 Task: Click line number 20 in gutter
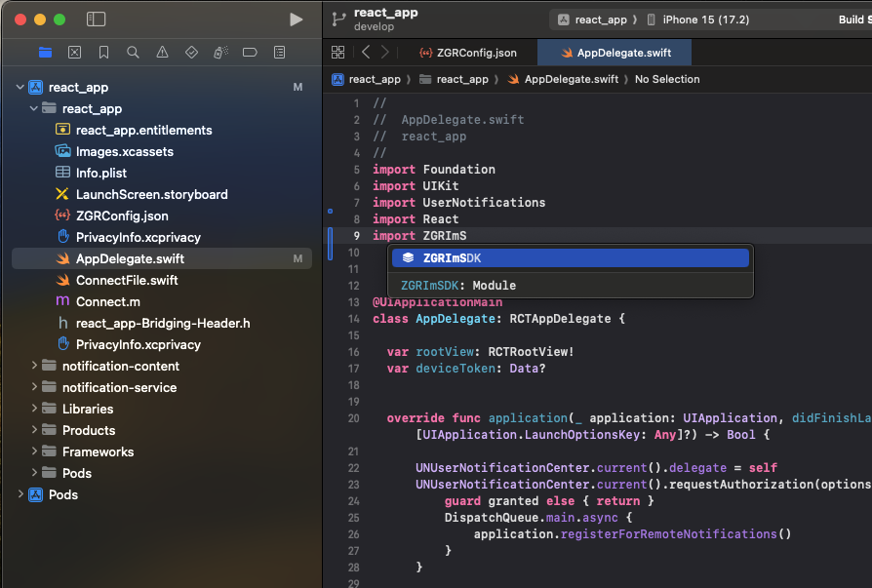tap(354, 418)
